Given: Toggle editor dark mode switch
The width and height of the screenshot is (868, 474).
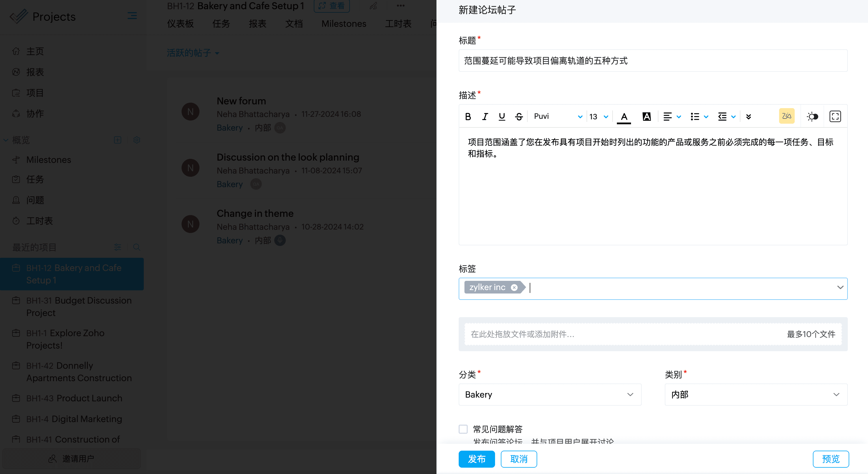Looking at the screenshot, I should click(812, 116).
